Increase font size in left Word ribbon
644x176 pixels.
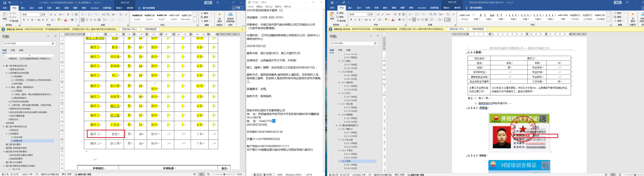pos(51,14)
